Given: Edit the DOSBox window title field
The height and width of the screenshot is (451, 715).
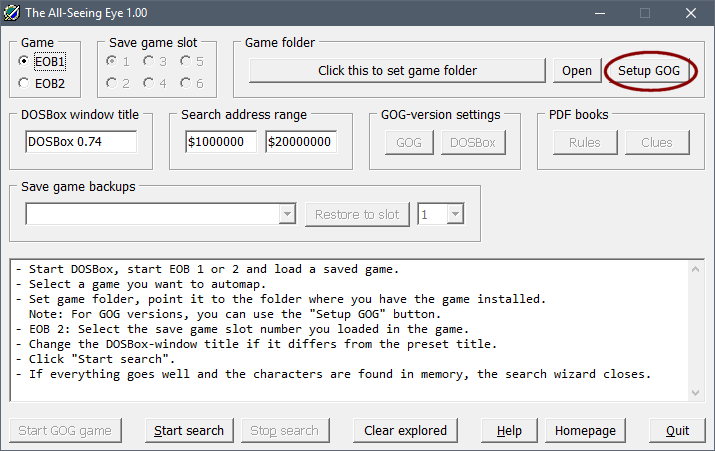Looking at the screenshot, I should 81,142.
